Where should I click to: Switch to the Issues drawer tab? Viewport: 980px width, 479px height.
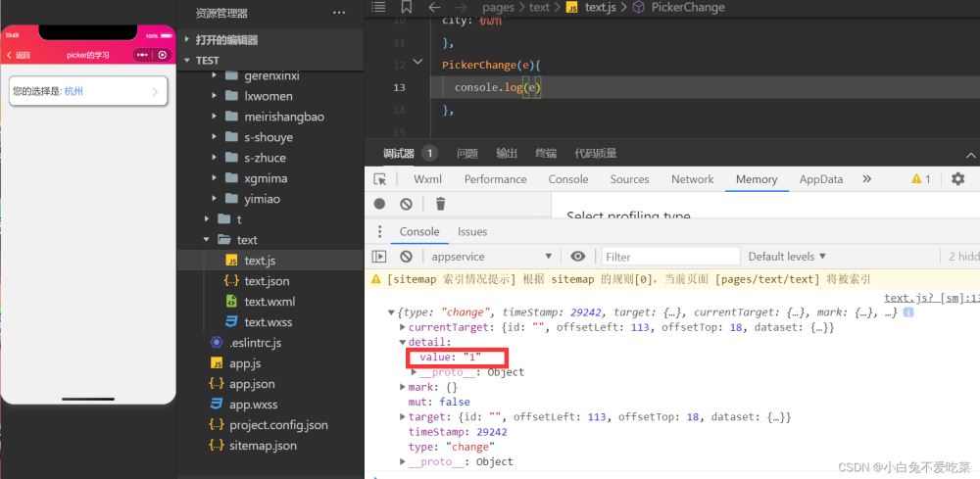point(472,232)
